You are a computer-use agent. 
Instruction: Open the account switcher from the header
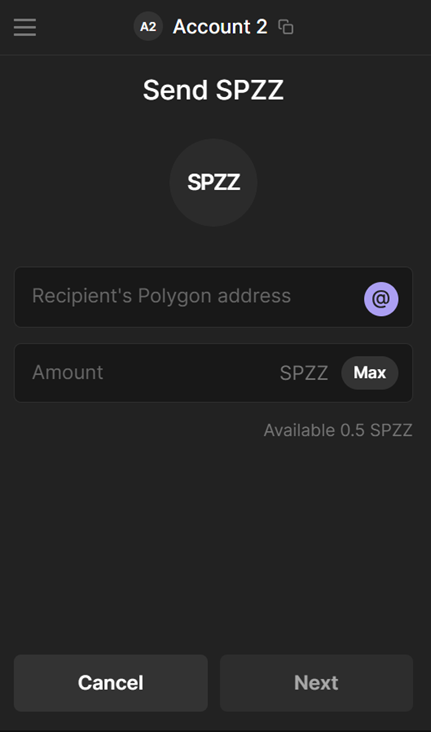point(201,27)
